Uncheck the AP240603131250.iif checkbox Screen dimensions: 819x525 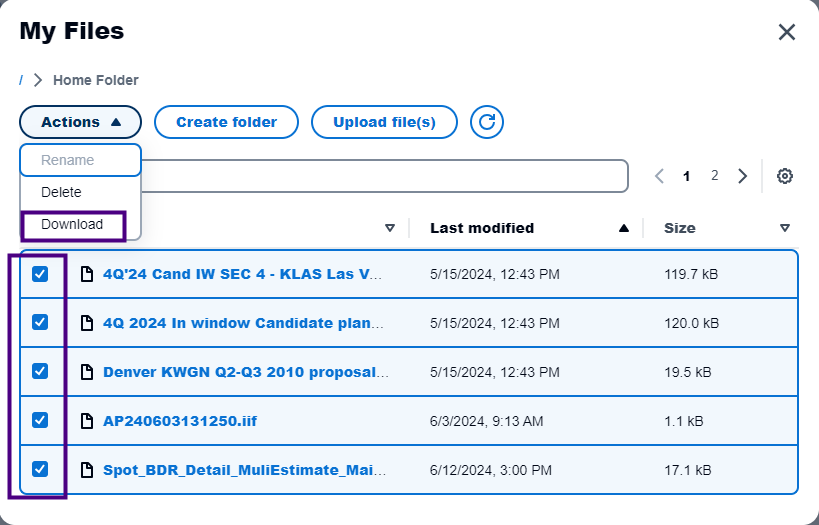coord(40,420)
